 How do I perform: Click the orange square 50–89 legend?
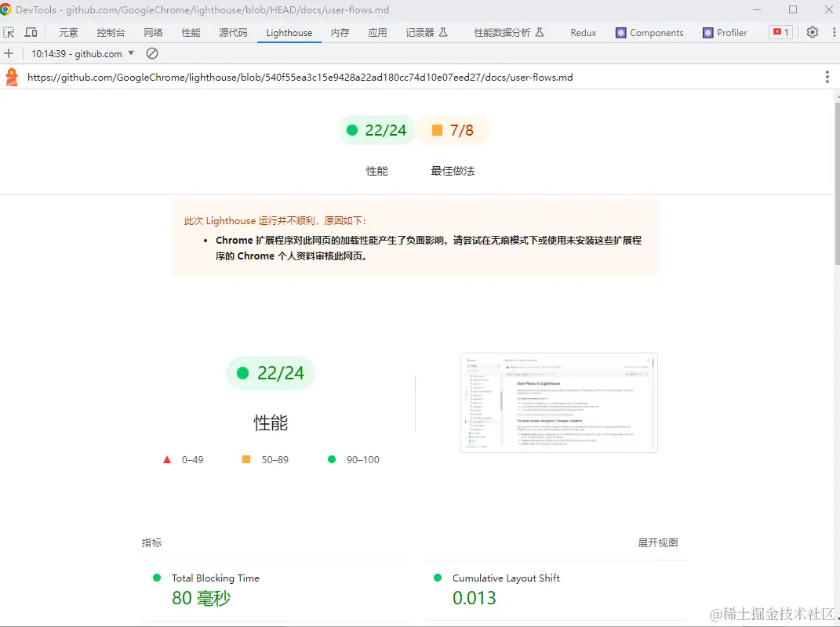265,459
